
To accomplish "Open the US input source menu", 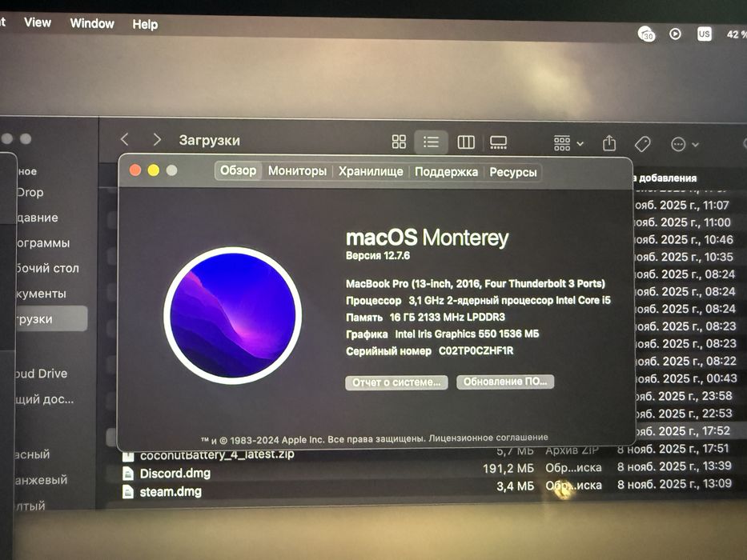I will coord(704,34).
